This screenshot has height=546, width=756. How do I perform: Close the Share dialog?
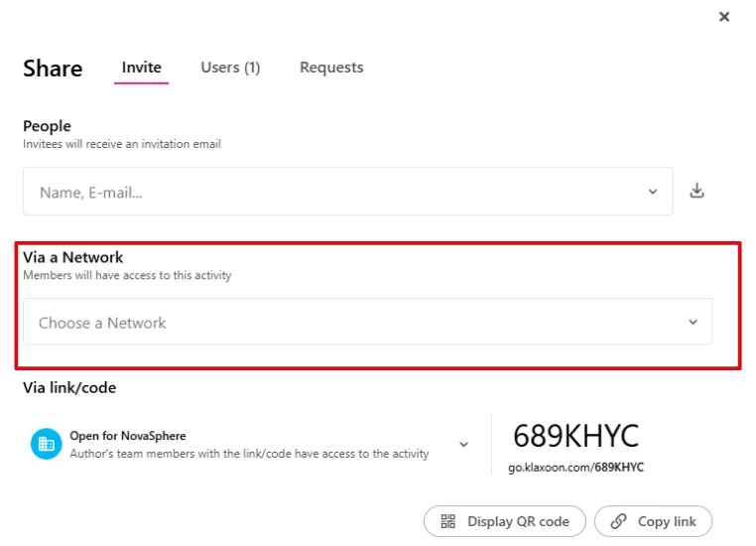(x=724, y=17)
